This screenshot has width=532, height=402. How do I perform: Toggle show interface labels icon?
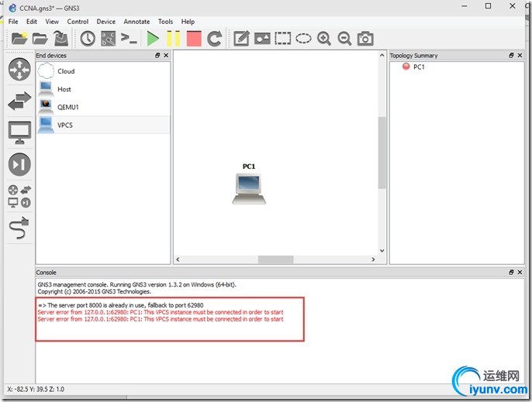(109, 38)
